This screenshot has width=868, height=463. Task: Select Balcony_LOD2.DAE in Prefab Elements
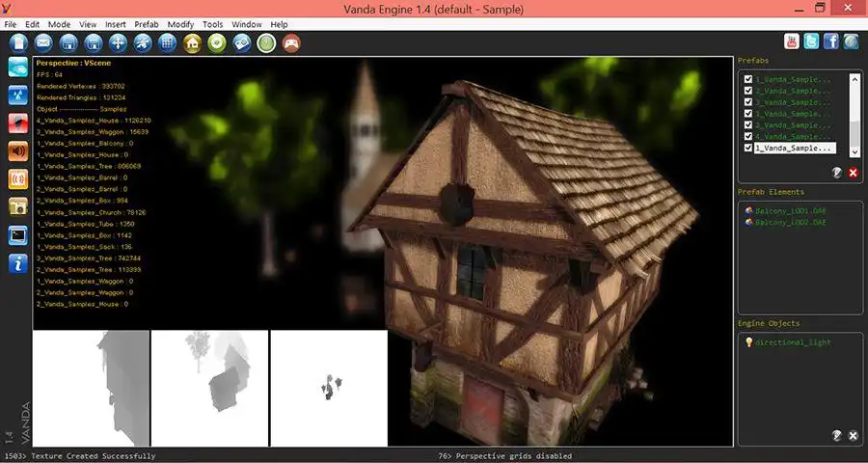click(x=791, y=222)
